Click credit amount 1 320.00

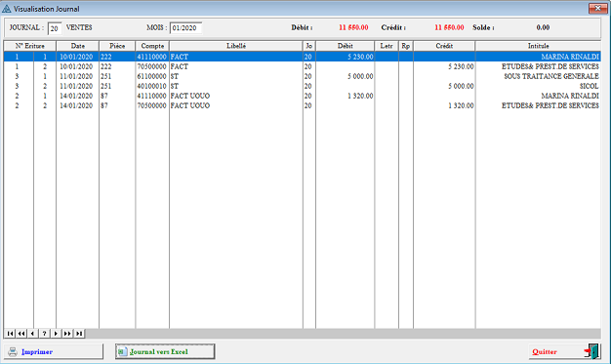pyautogui.click(x=461, y=105)
